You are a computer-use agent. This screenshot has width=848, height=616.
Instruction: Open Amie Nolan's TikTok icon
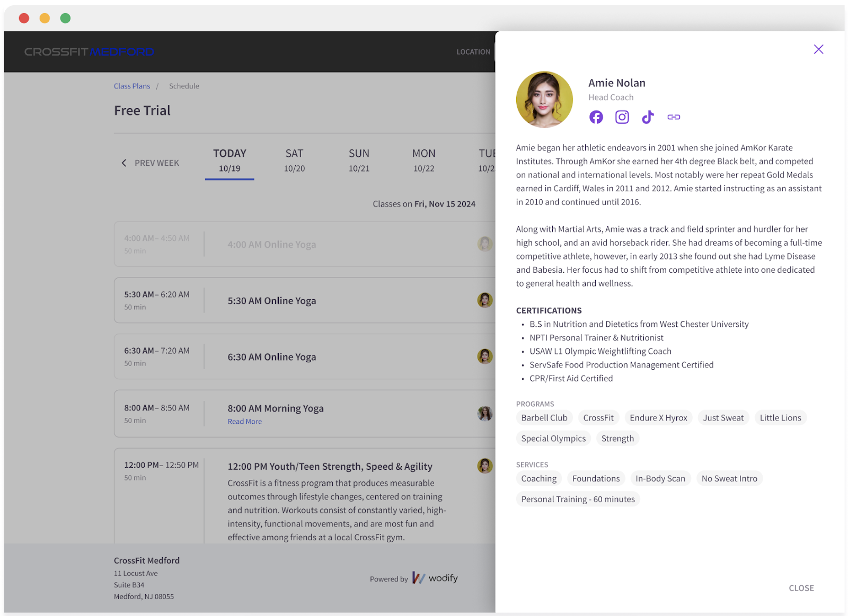pos(648,117)
